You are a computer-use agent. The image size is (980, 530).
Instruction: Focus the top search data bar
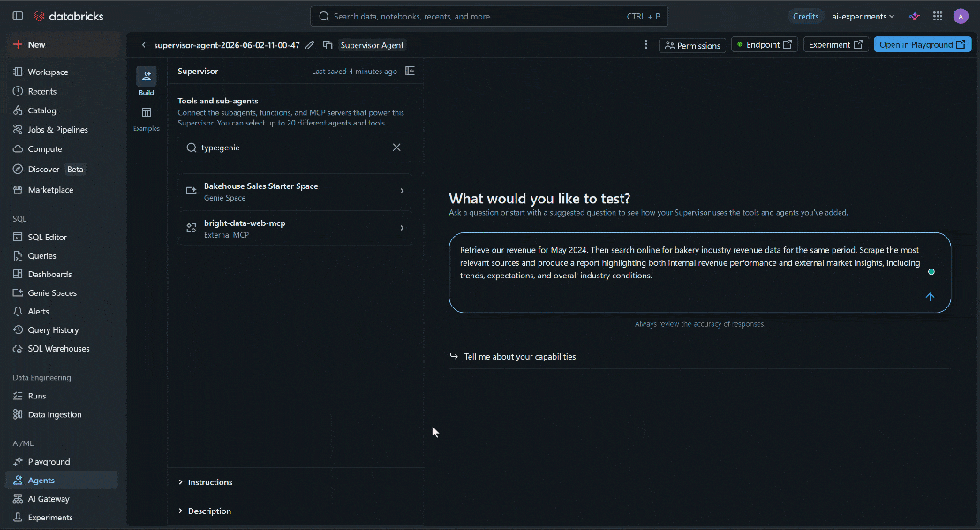[x=489, y=16]
